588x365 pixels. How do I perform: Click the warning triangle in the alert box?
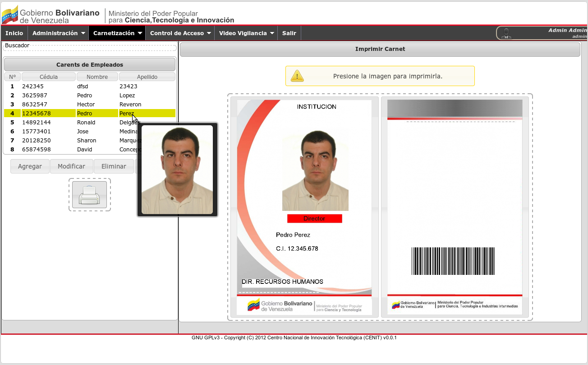click(x=298, y=76)
